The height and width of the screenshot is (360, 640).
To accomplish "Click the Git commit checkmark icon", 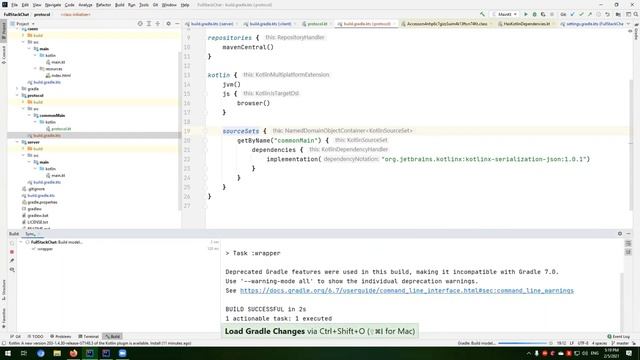I will point(581,14).
